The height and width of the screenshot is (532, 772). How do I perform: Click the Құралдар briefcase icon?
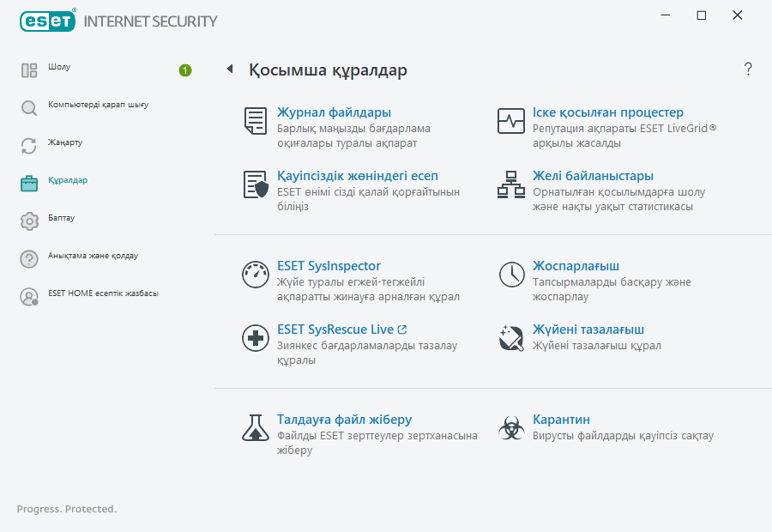pos(29,184)
